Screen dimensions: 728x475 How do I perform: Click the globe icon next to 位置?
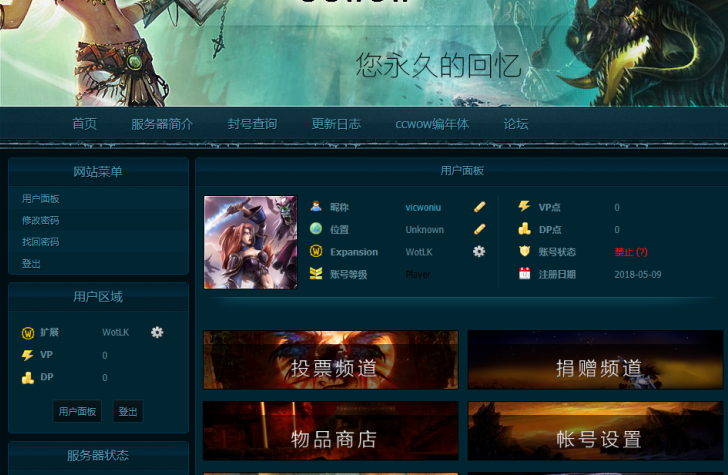[x=316, y=229]
